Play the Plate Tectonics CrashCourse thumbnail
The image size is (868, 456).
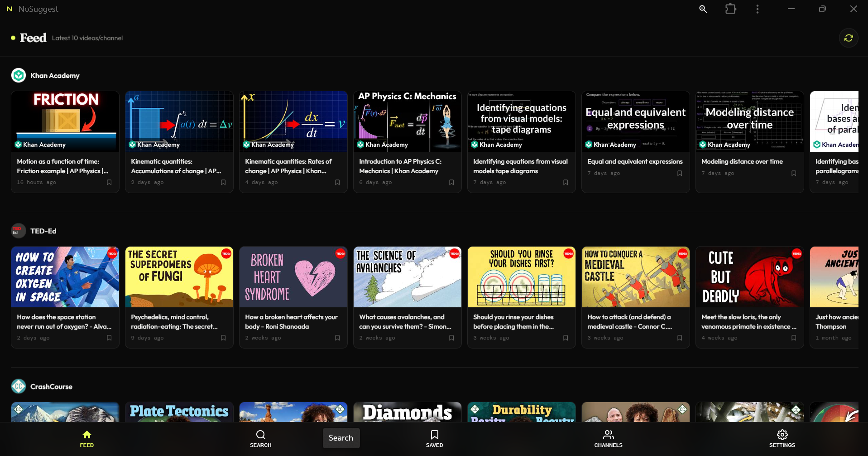179,412
